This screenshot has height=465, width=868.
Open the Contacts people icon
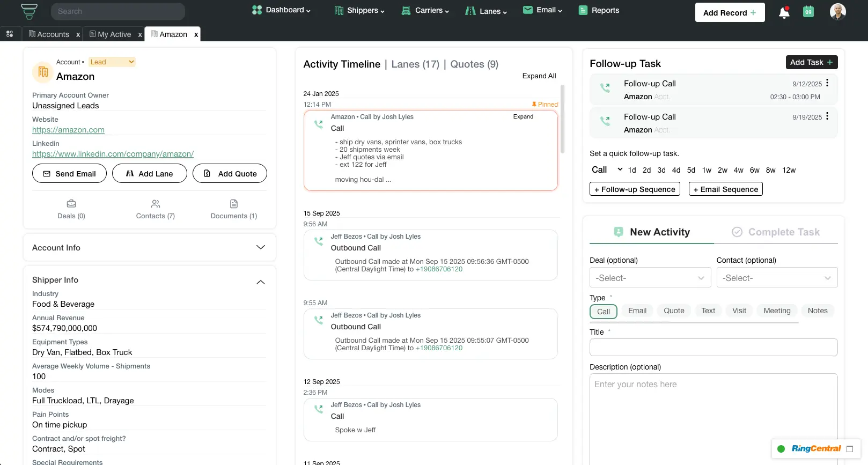pos(156,204)
